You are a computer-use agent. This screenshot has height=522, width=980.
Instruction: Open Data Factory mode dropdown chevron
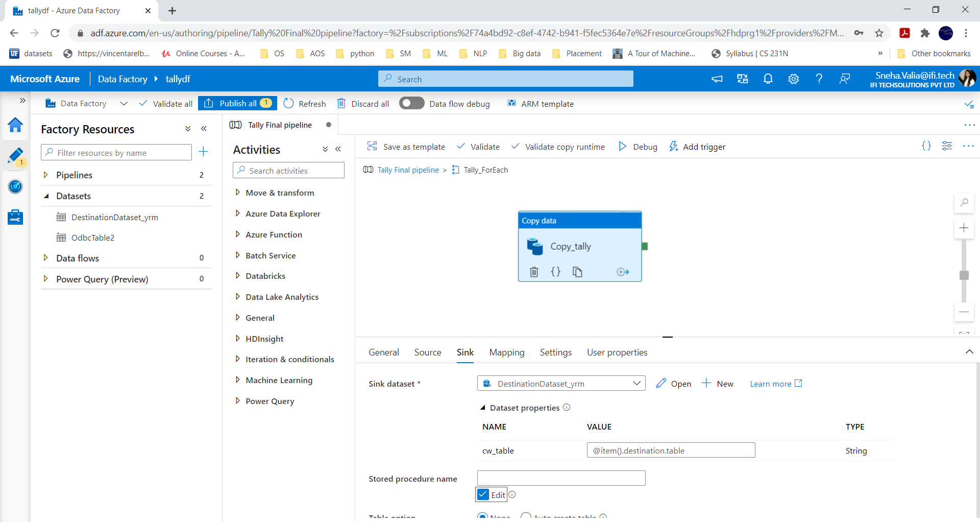[x=124, y=103]
